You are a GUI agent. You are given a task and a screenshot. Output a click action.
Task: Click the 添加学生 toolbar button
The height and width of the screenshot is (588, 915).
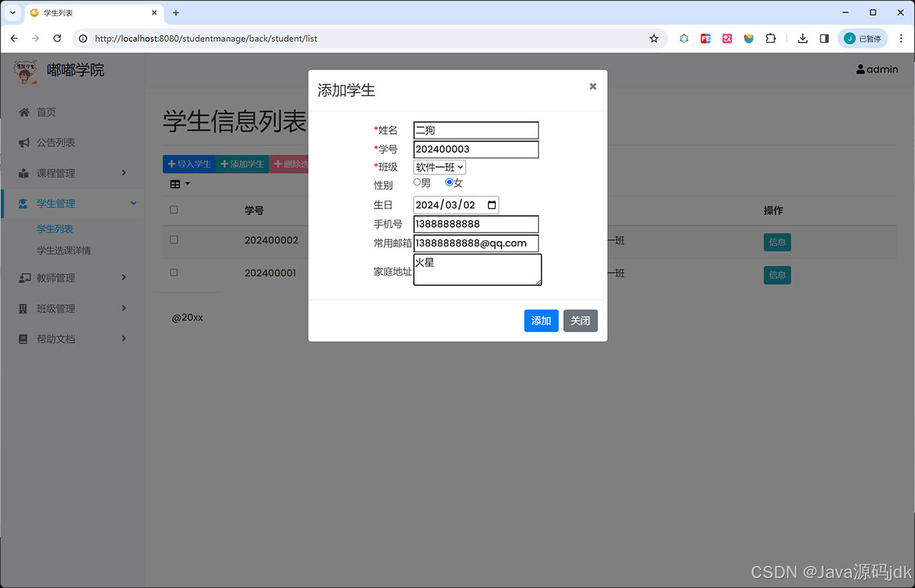(x=242, y=164)
